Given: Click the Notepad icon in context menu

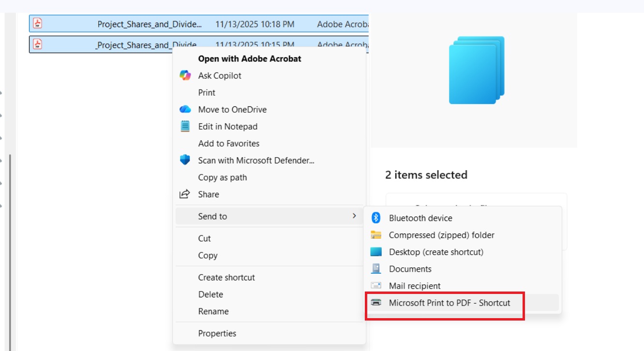Looking at the screenshot, I should [185, 127].
